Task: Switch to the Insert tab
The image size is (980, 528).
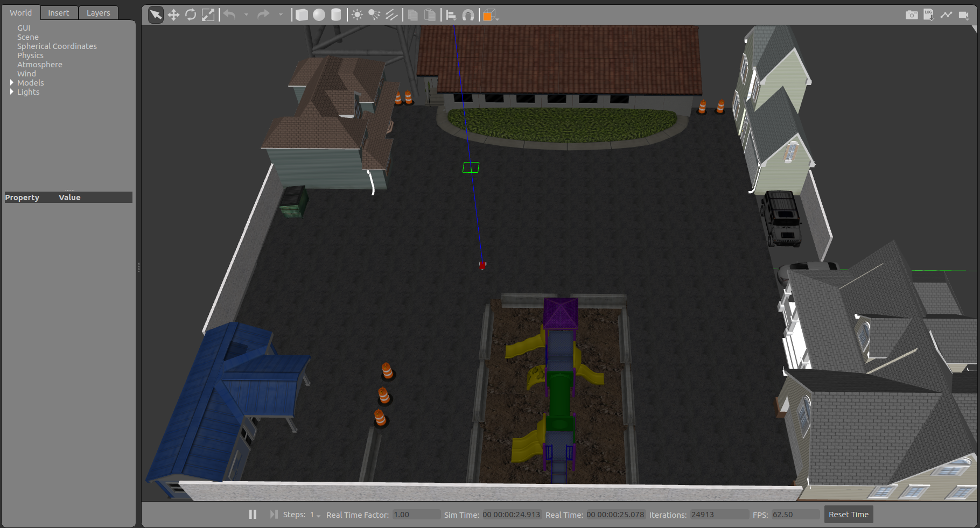Action: 59,13
